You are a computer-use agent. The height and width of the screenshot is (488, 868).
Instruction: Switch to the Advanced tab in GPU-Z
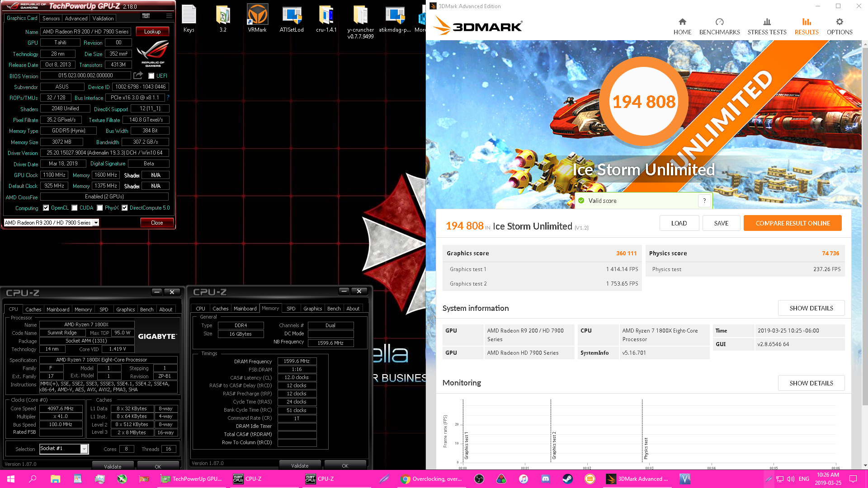pyautogui.click(x=76, y=19)
